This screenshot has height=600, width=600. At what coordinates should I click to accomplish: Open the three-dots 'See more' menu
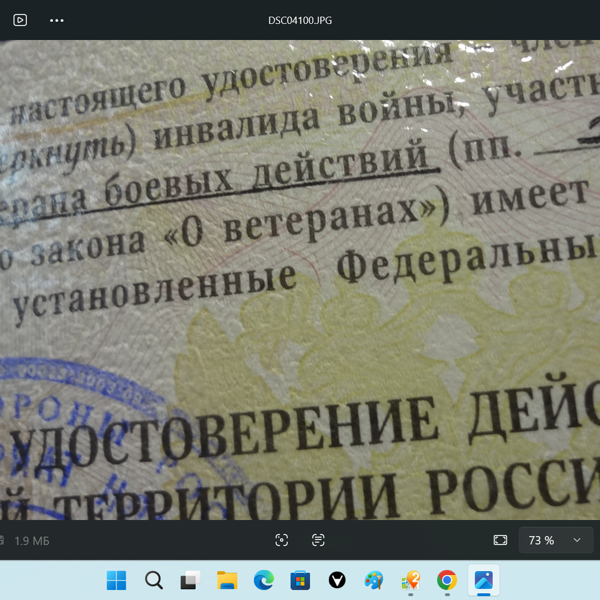click(x=57, y=20)
